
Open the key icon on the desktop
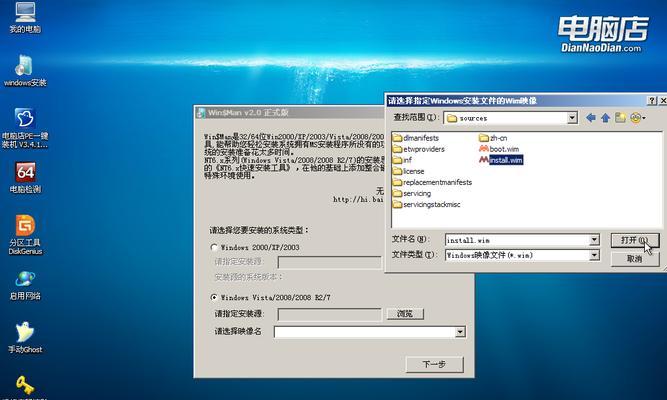coord(25,386)
